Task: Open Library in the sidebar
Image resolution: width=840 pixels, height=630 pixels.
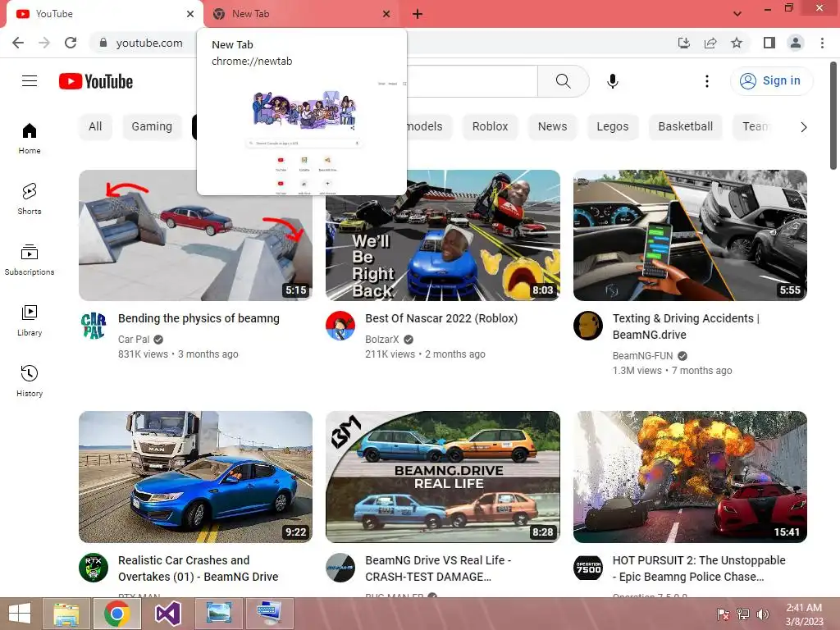Action: (x=30, y=321)
